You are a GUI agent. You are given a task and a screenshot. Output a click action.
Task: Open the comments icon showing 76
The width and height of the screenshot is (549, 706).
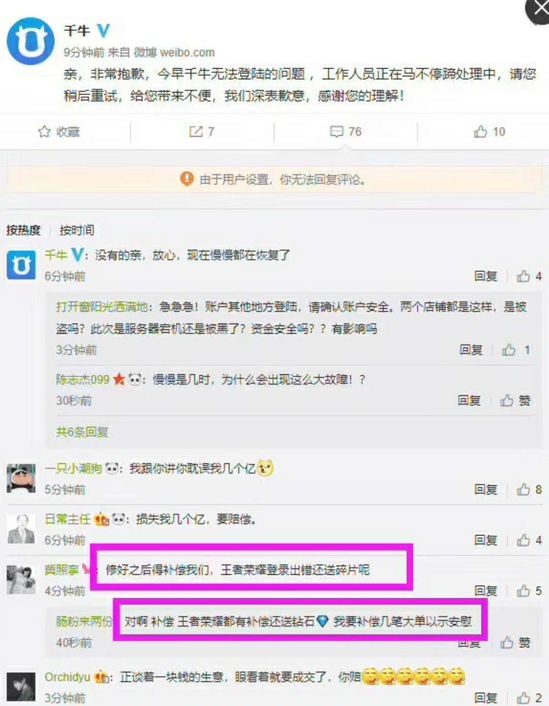(x=336, y=131)
